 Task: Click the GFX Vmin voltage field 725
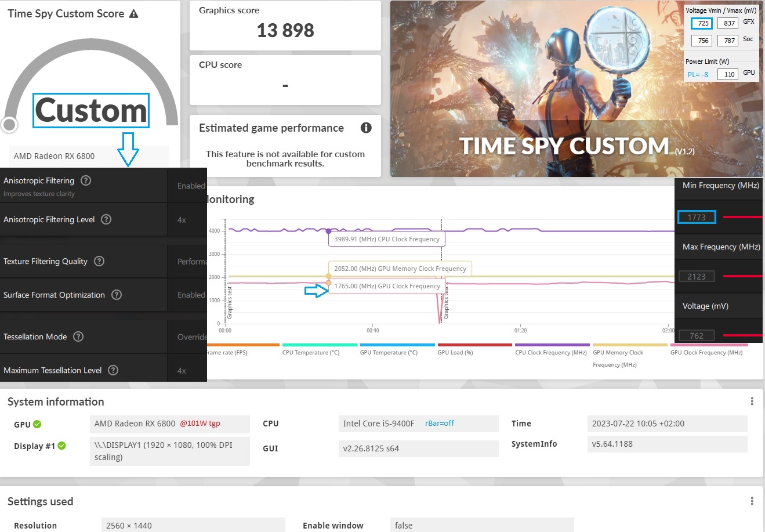(702, 23)
